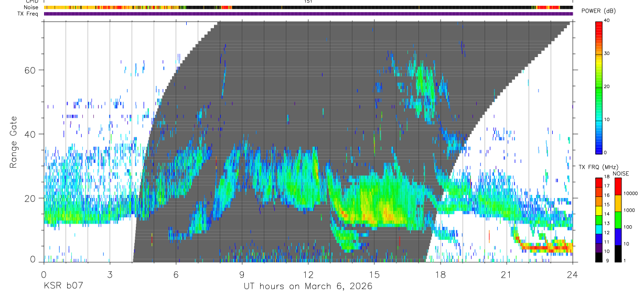Click the '6' tick on UT hours axis
Screen dimensions: 644x297
(x=176, y=274)
